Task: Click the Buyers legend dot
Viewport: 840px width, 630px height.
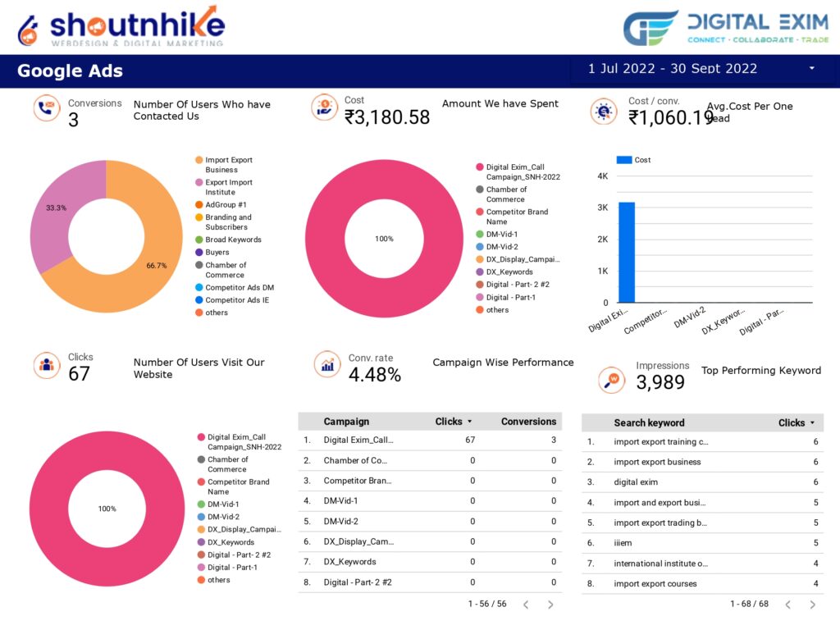Action: (199, 252)
